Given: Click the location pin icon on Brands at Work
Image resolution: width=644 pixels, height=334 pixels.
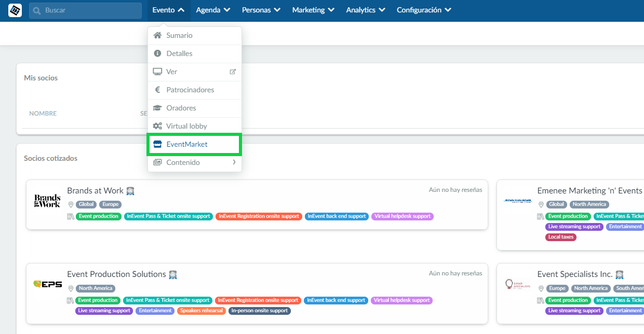Looking at the screenshot, I should click(x=71, y=204).
